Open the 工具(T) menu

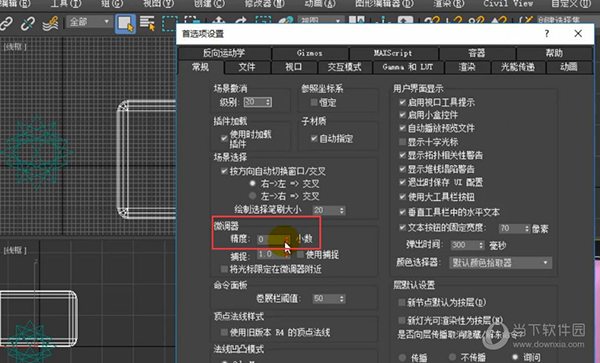tap(66, 4)
